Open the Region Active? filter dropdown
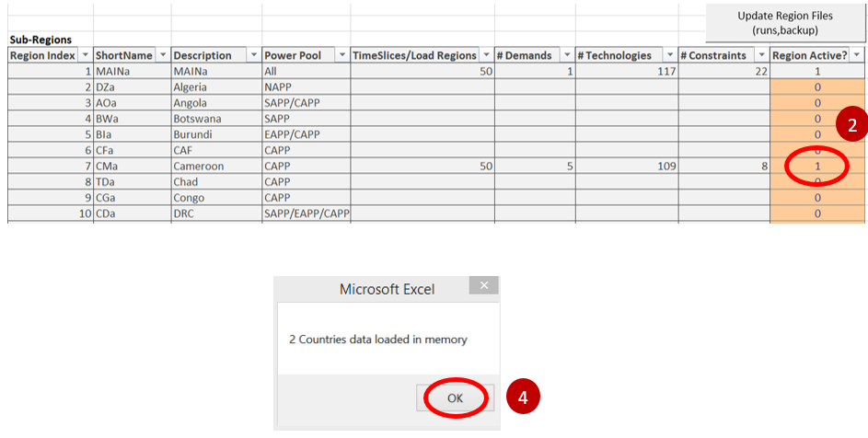 pos(856,55)
